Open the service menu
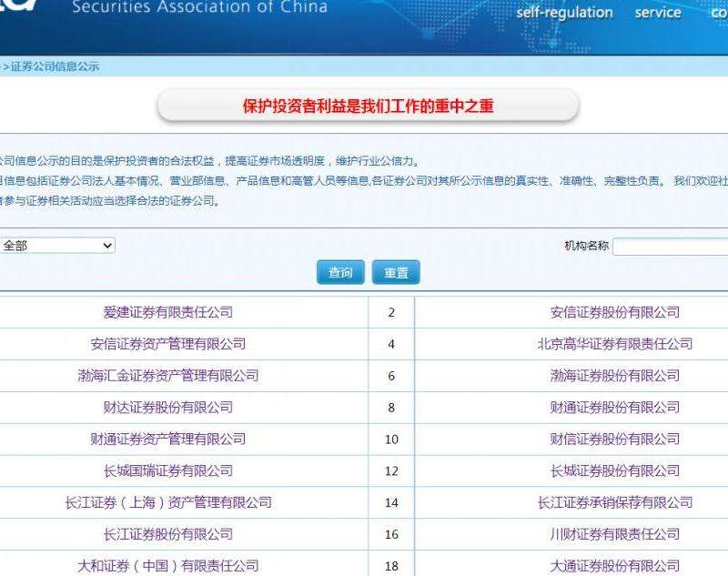Image resolution: width=728 pixels, height=576 pixels. [658, 13]
